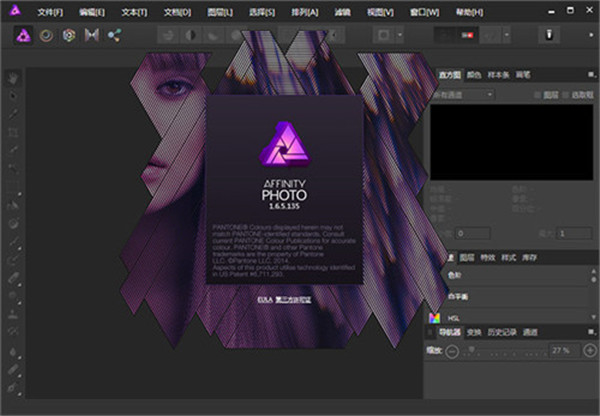This screenshot has height=416, width=600.
Task: Click the HSL adjustment colour icon
Action: tap(434, 318)
